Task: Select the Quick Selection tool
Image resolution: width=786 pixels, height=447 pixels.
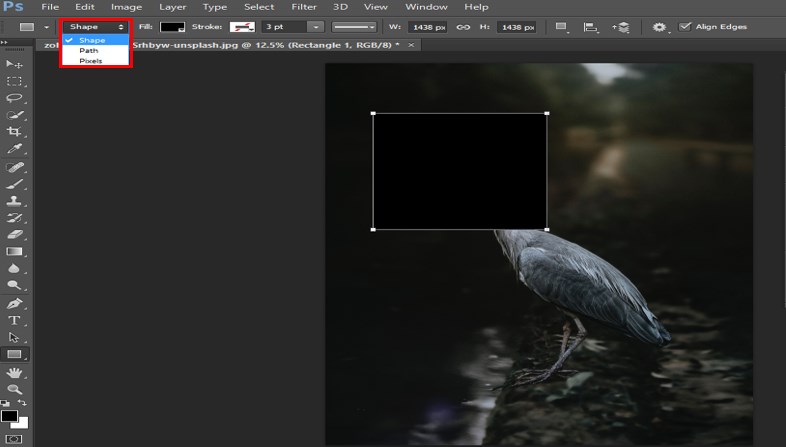Action: click(x=14, y=115)
